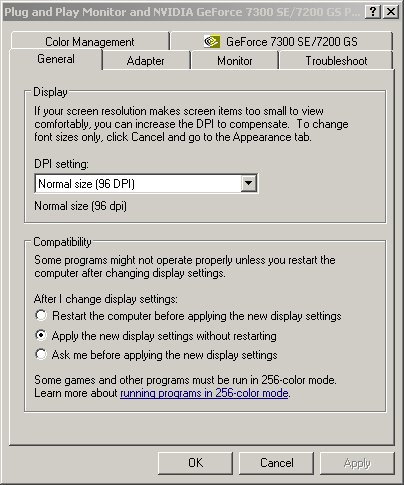Choose Apply the new display settings without restarting

click(x=41, y=335)
